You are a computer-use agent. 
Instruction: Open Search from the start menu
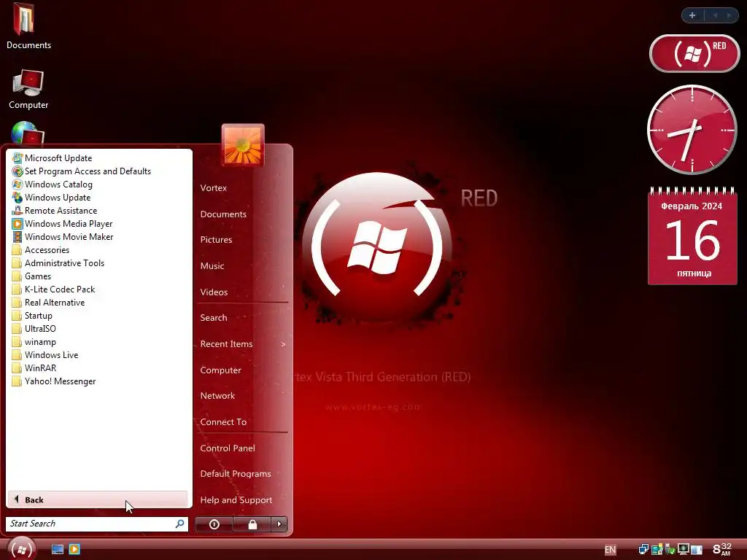(214, 318)
